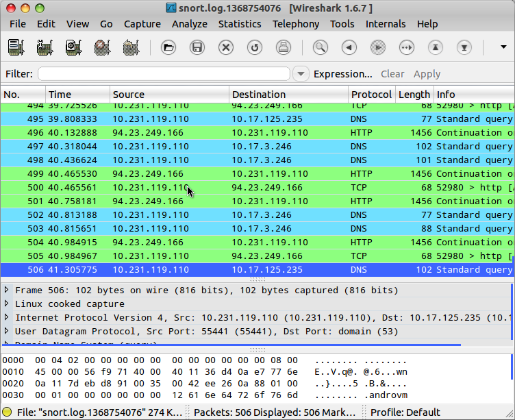Sort by the No. column header
515x420 pixels.
[23, 95]
